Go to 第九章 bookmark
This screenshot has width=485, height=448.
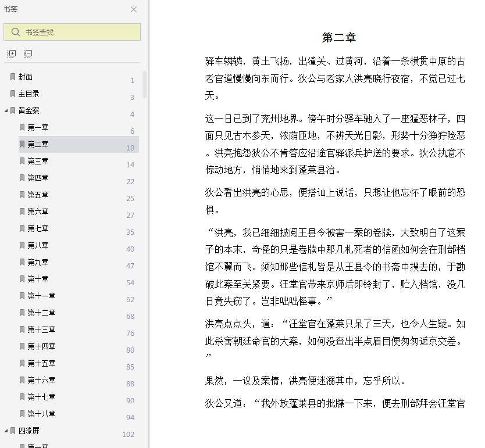38,262
